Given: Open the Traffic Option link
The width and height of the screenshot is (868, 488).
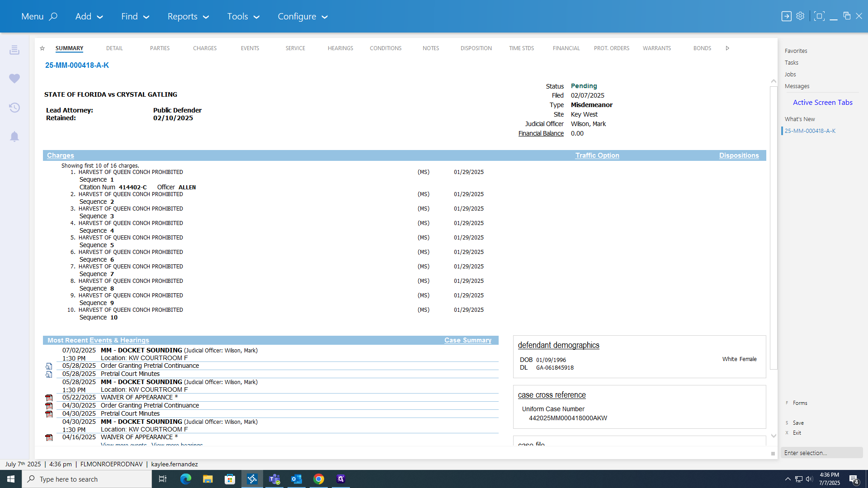Looking at the screenshot, I should [x=597, y=155].
